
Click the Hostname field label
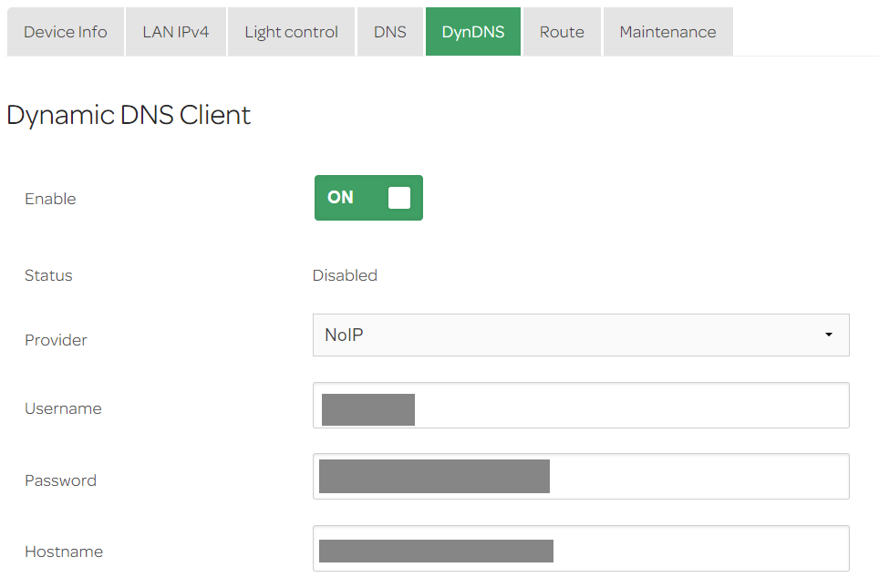tap(64, 552)
